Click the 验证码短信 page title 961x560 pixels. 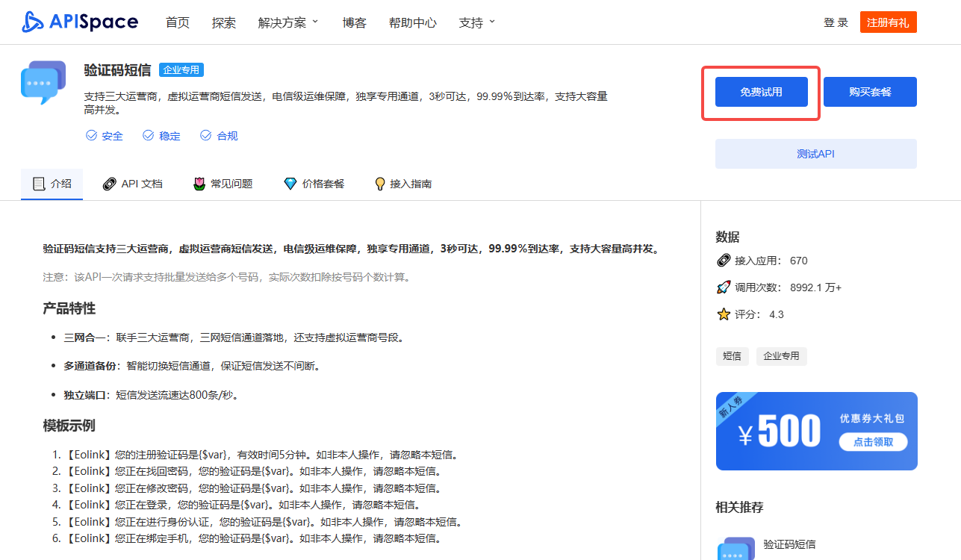coord(117,70)
